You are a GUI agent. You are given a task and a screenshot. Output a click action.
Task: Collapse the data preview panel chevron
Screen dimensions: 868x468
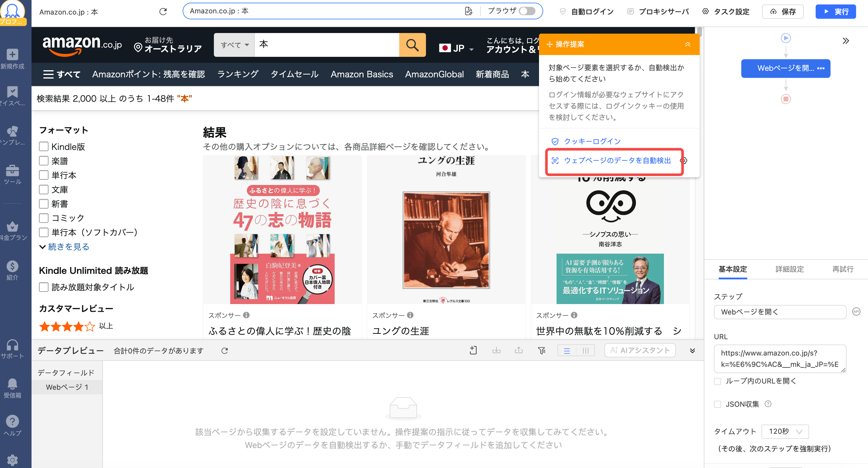tap(692, 351)
